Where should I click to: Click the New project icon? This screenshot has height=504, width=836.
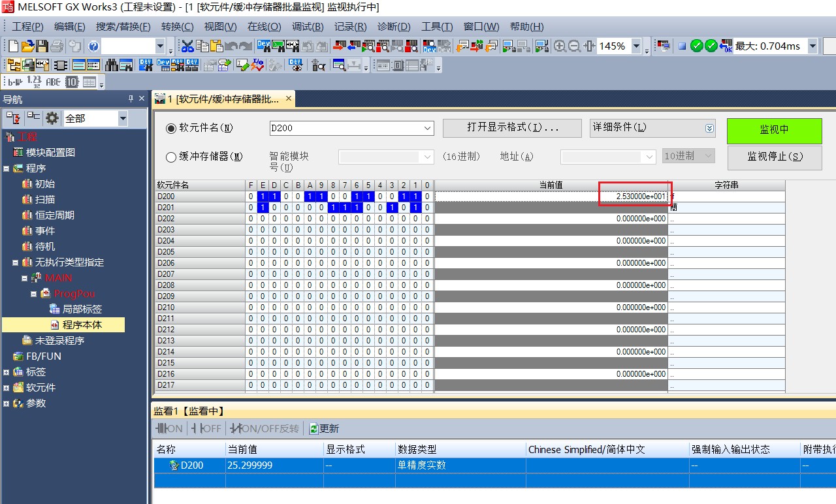[x=13, y=46]
